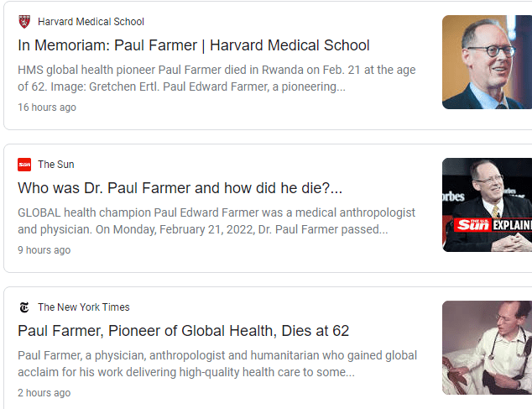Click The Sun red favicon

point(24,165)
